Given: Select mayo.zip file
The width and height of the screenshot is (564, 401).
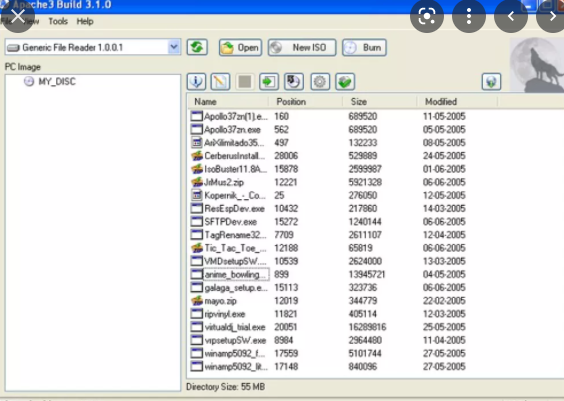Looking at the screenshot, I should [x=220, y=301].
